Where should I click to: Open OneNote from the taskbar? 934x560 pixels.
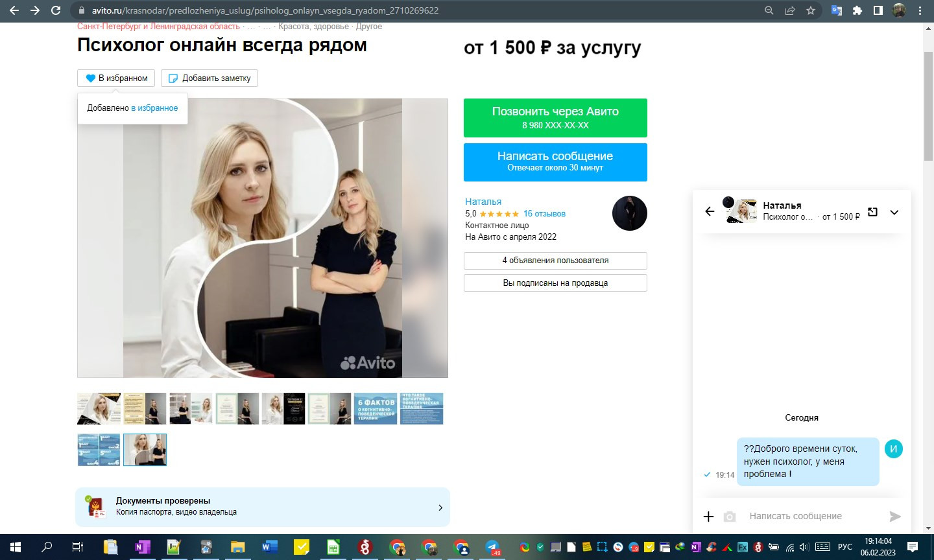[x=142, y=547]
